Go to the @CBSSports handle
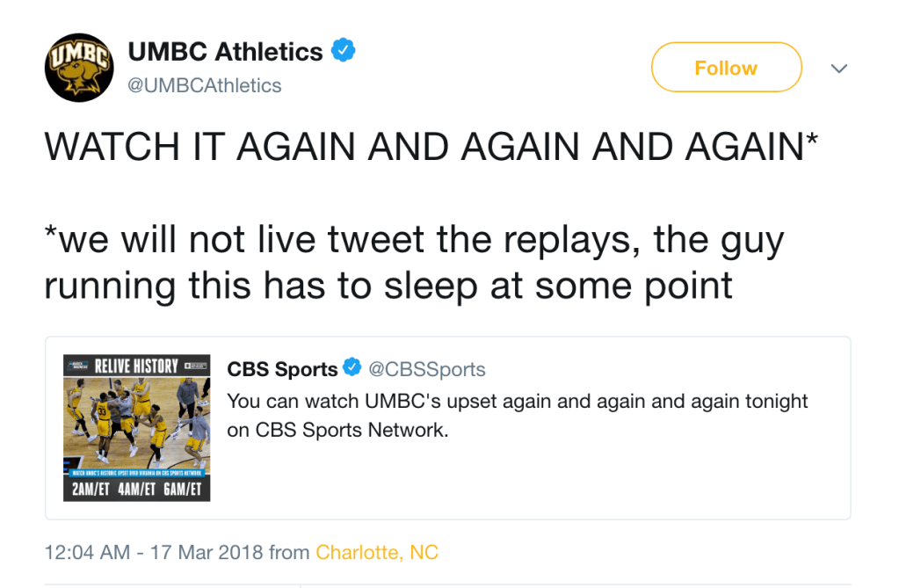The width and height of the screenshot is (899, 588). click(x=427, y=369)
